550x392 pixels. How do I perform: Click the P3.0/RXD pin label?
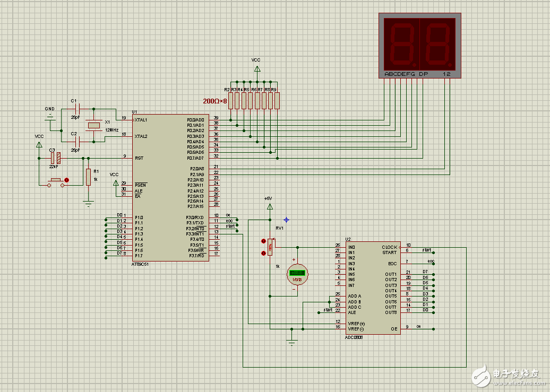pos(195,217)
